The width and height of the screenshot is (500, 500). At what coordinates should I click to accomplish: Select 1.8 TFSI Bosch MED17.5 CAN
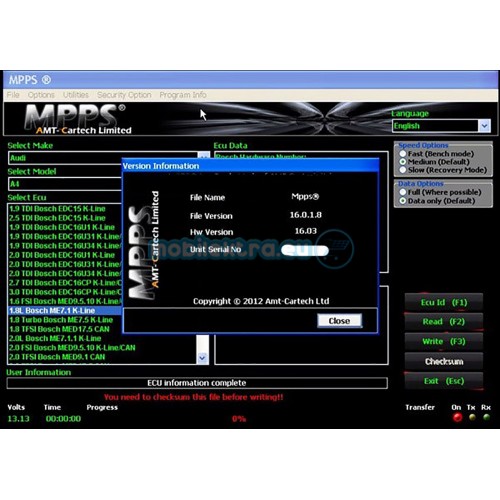(59, 329)
